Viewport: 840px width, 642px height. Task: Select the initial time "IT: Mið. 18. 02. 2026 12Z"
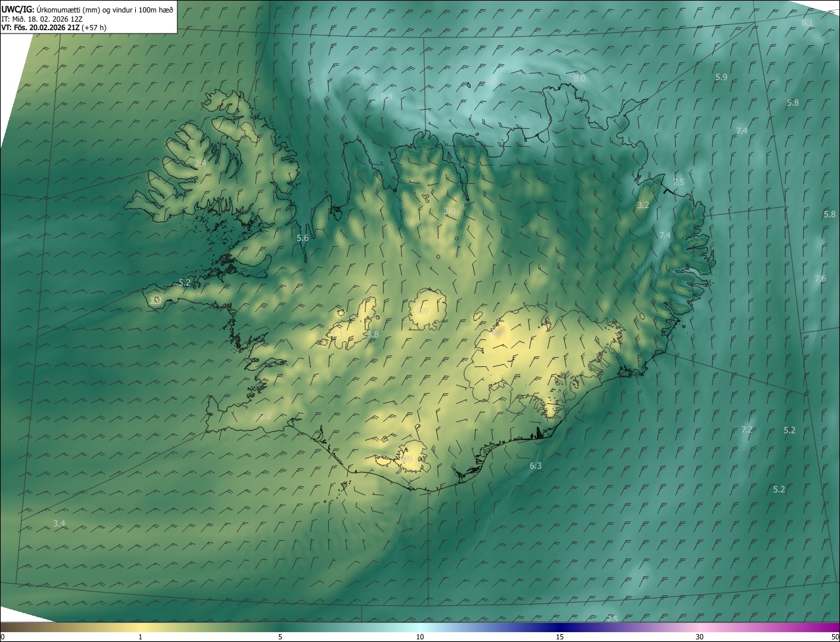point(42,18)
